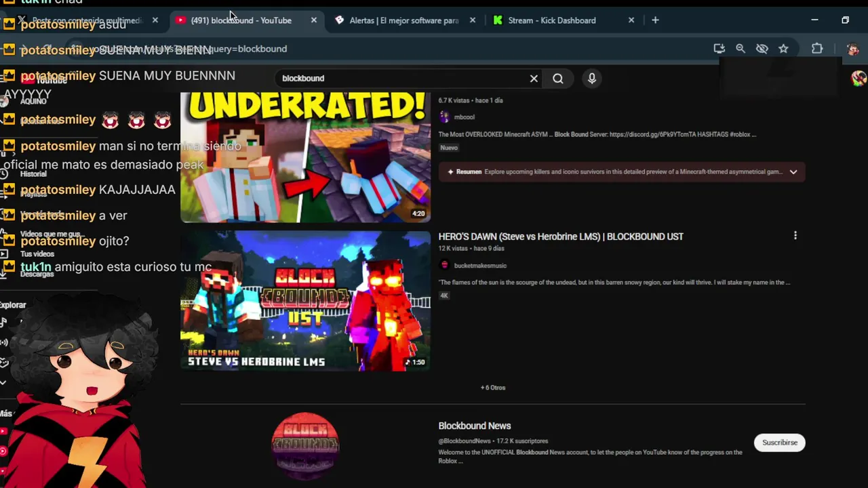Viewport: 868px width, 488px height.
Task: Open the bucketmakesmusic channel link
Action: [480, 266]
